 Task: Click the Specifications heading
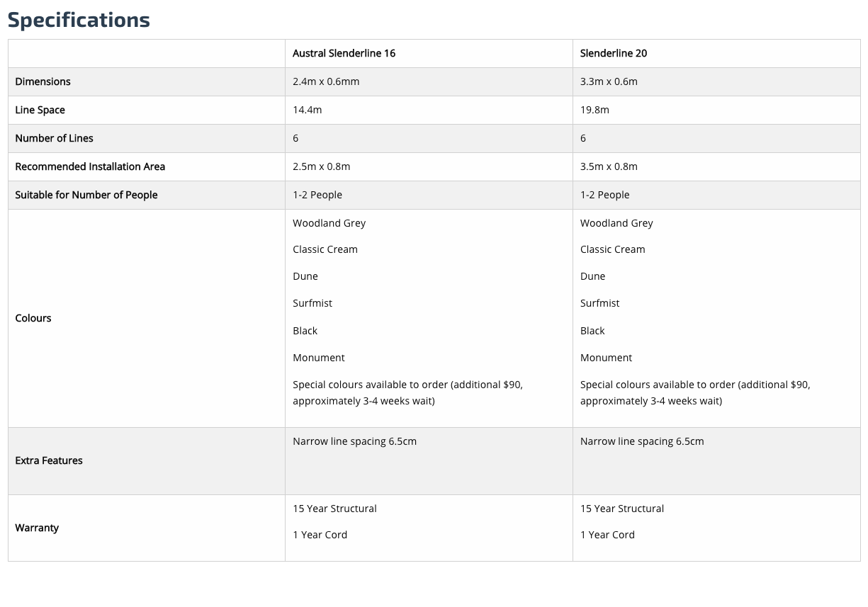(79, 20)
